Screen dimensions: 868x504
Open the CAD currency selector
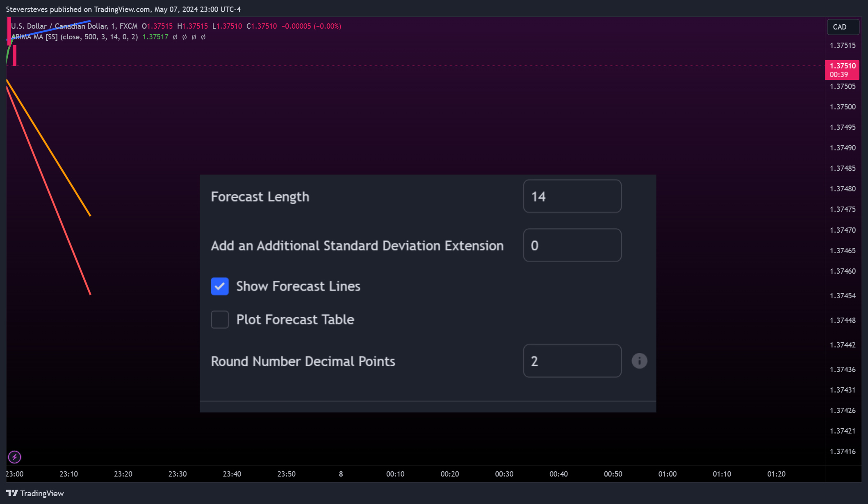(843, 27)
